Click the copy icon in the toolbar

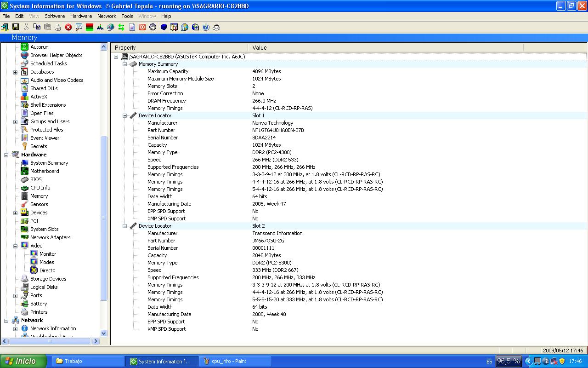[37, 27]
